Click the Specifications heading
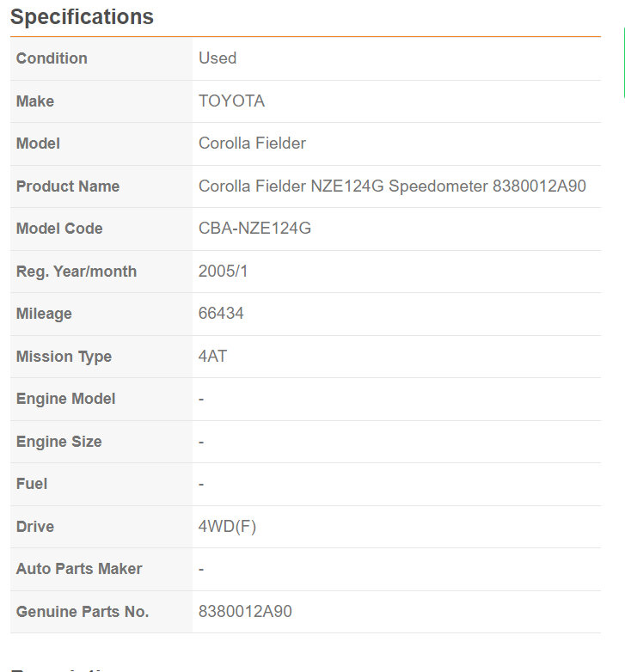The width and height of the screenshot is (625, 672). (83, 17)
